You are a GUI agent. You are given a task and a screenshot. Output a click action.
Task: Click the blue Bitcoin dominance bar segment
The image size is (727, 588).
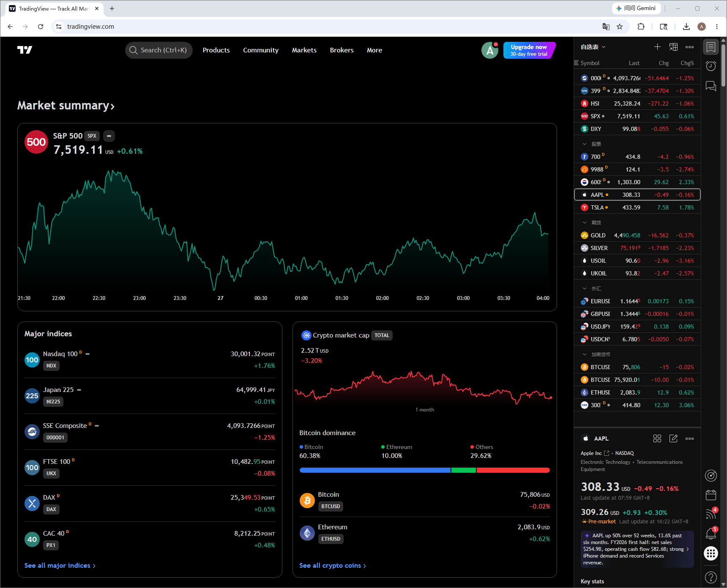(374, 470)
